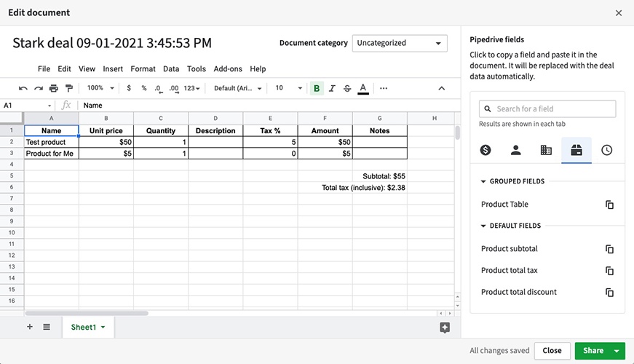This screenshot has height=364, width=634.
Task: Click the undo icon in the toolbar
Action: (x=23, y=88)
